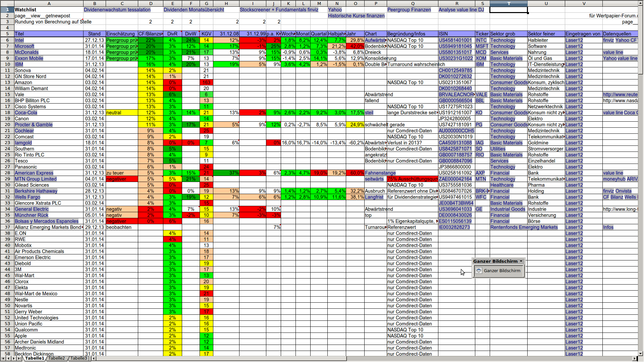
Task: Go to first sheet navigation arrow
Action: pos(3,358)
